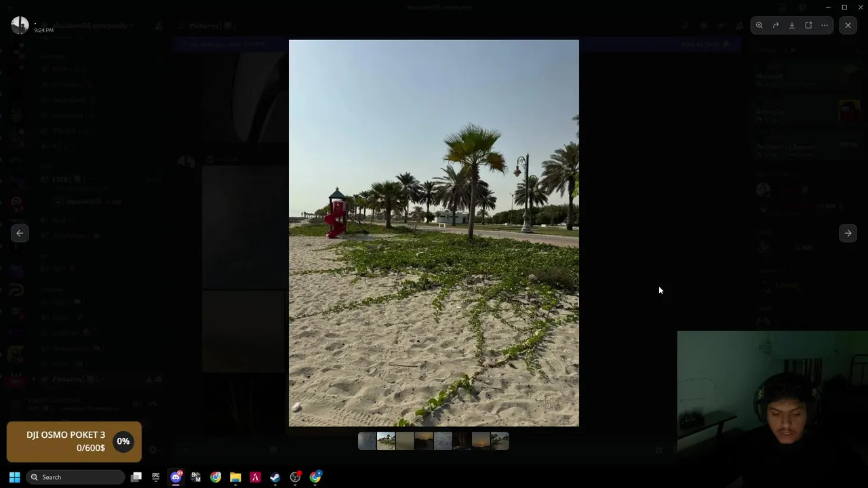
Task: Open the red A app in taskbar
Action: [x=255, y=477]
